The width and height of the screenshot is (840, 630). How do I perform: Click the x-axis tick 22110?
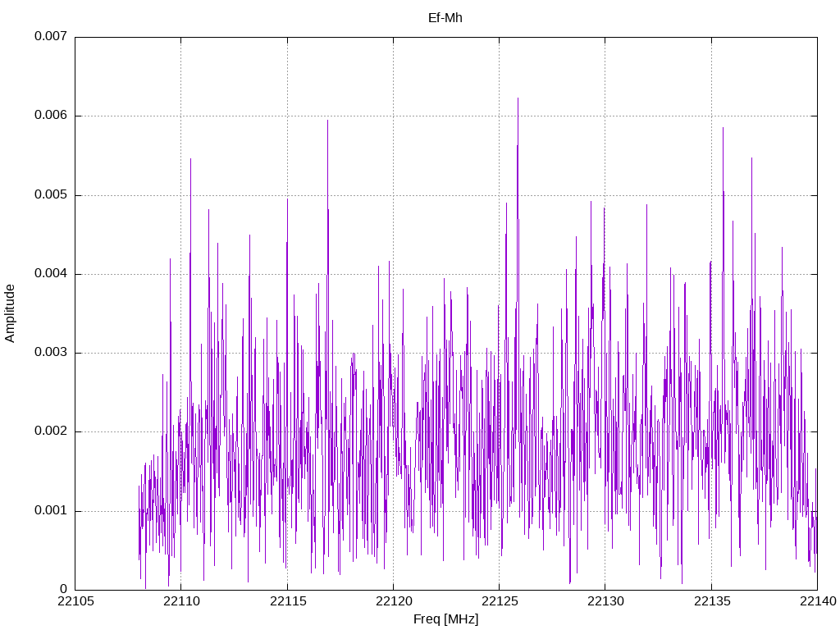pyautogui.click(x=181, y=601)
